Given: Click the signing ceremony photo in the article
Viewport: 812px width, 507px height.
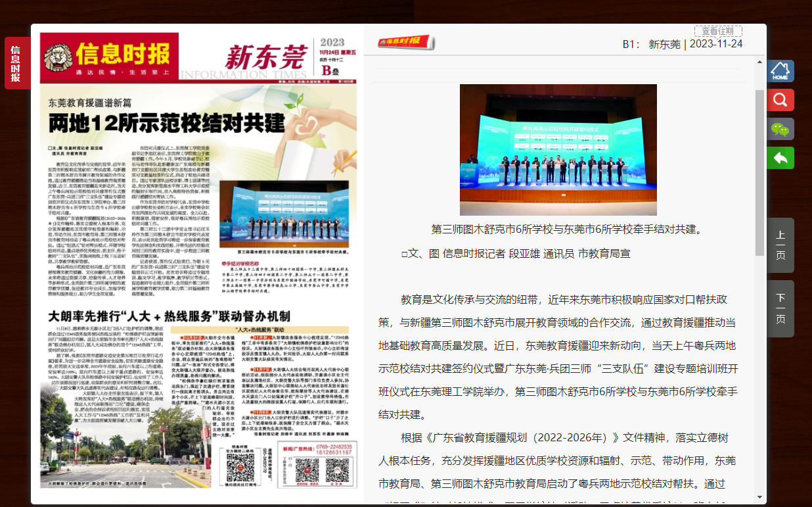Looking at the screenshot, I should point(558,149).
